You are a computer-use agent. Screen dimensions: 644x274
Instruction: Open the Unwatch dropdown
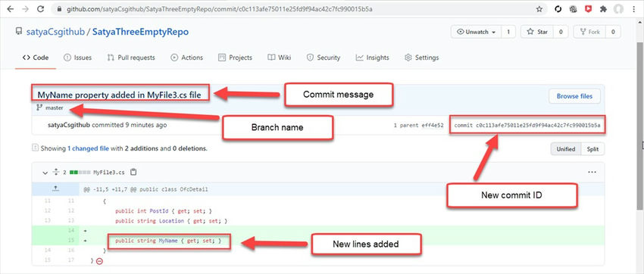[476, 32]
